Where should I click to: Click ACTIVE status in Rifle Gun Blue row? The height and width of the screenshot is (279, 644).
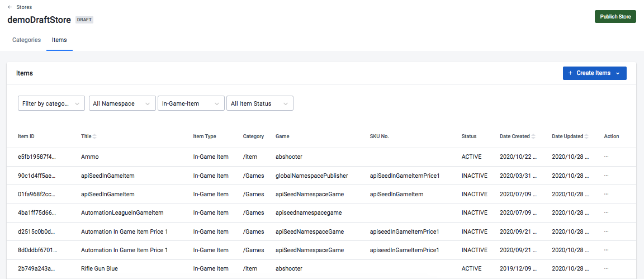pyautogui.click(x=471, y=268)
